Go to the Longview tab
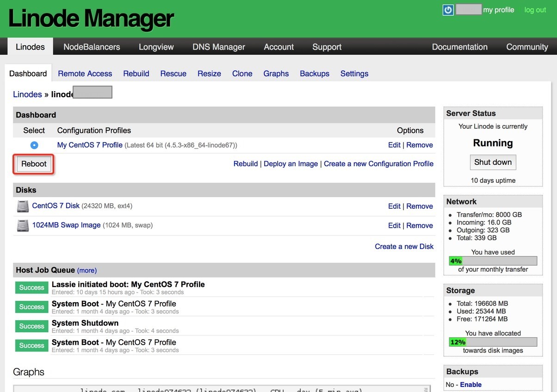This screenshot has width=557, height=392. [156, 47]
